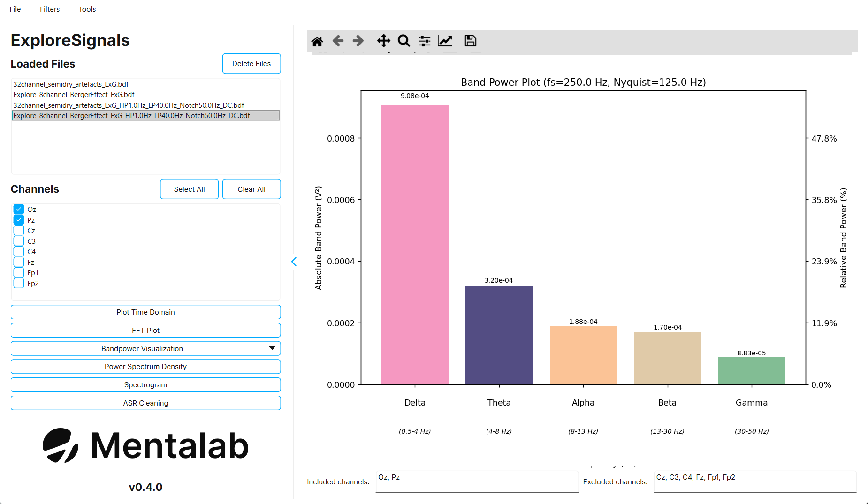868x504 pixels.
Task: Click Select All channels button
Action: click(189, 189)
